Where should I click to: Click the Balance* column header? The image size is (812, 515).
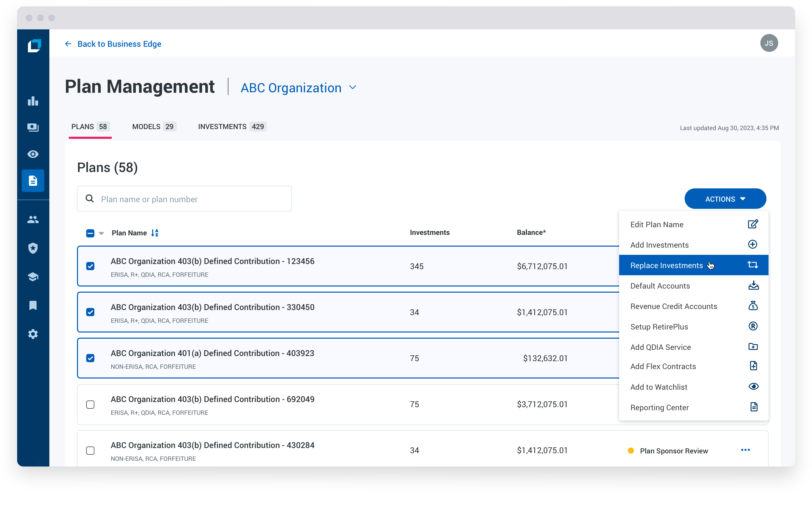click(x=531, y=233)
